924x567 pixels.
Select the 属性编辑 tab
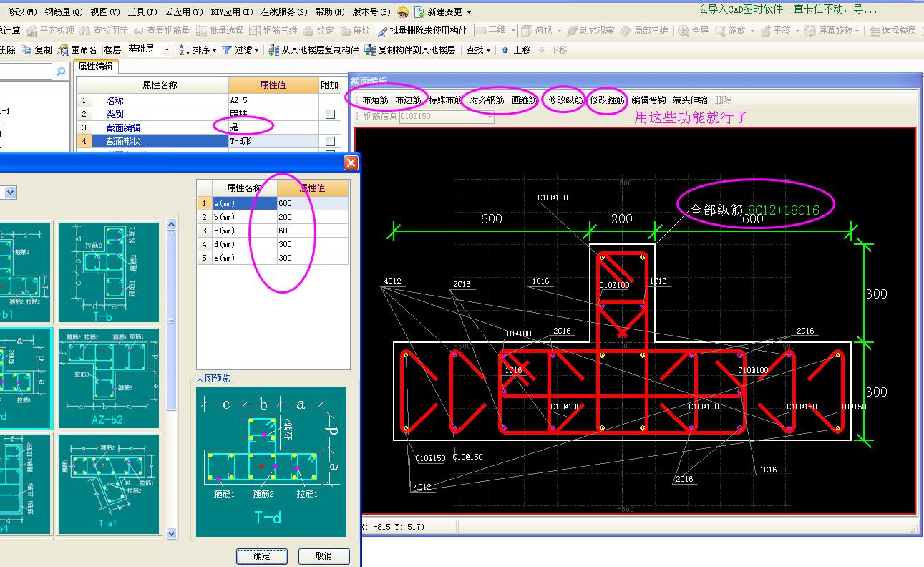click(x=94, y=66)
